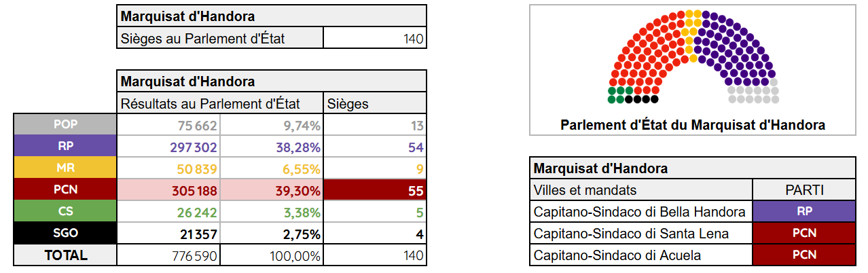Click the chart title Parlement d'État du Marquisat d'Handora
This screenshot has width=868, height=273.
(x=693, y=125)
